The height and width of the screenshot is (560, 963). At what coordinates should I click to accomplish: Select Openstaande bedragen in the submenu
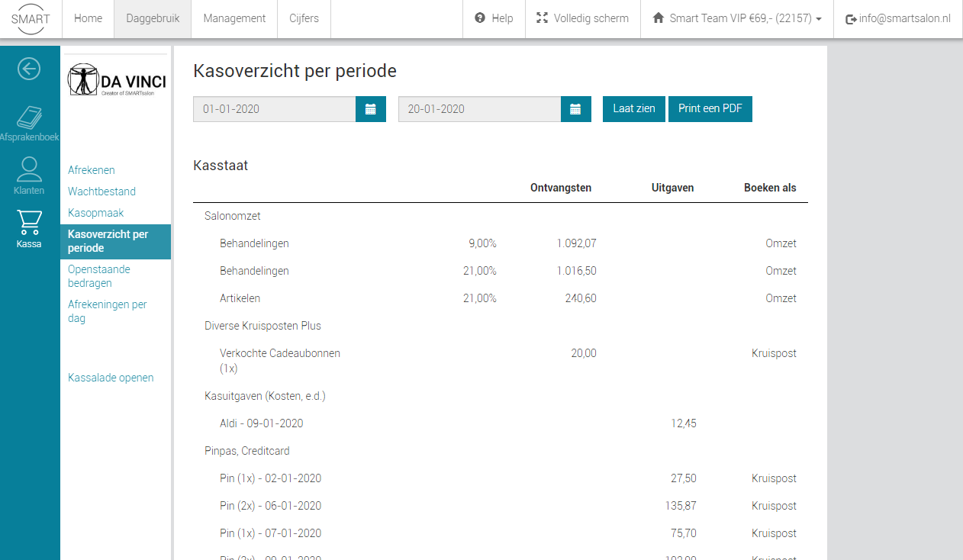coord(99,276)
